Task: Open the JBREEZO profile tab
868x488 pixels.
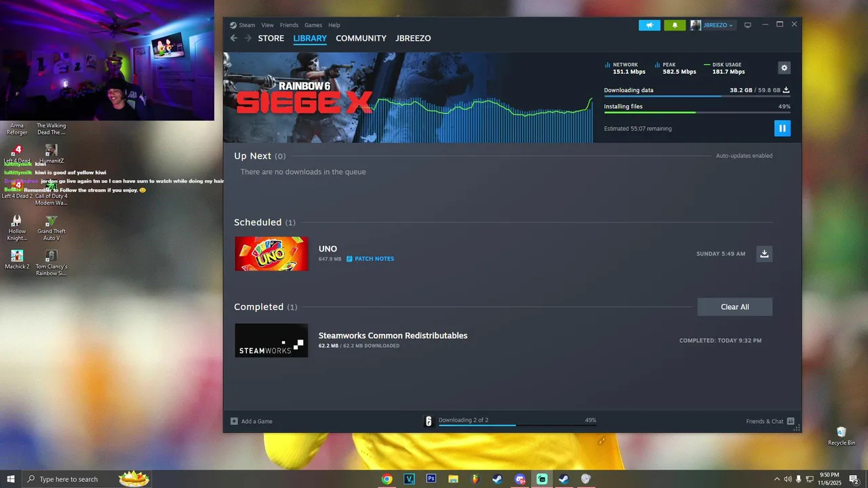Action: [x=413, y=39]
